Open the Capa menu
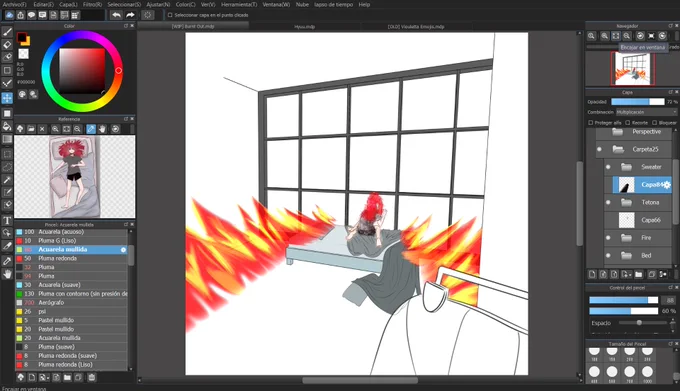 pyautogui.click(x=68, y=4)
